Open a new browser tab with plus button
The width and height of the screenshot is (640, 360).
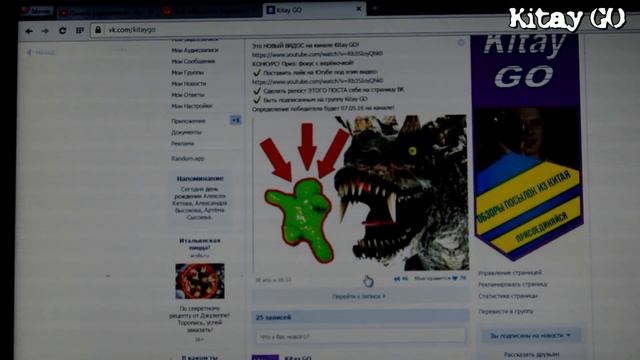pos(374,8)
